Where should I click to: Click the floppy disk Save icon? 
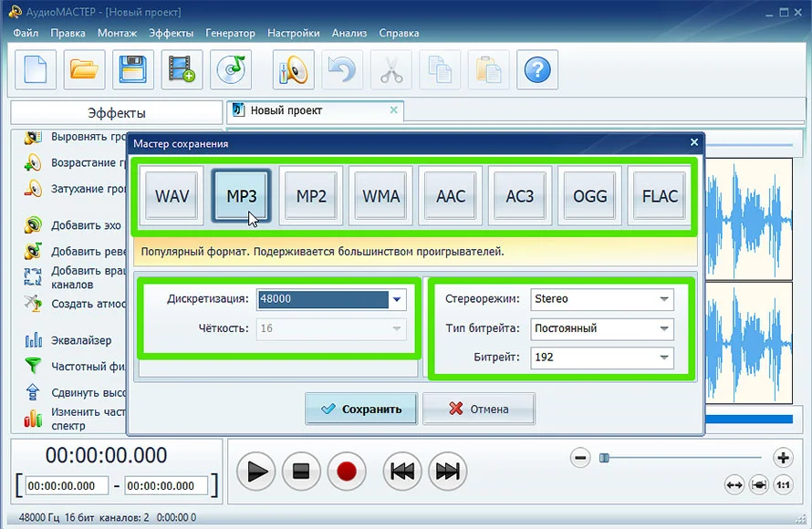(x=133, y=69)
